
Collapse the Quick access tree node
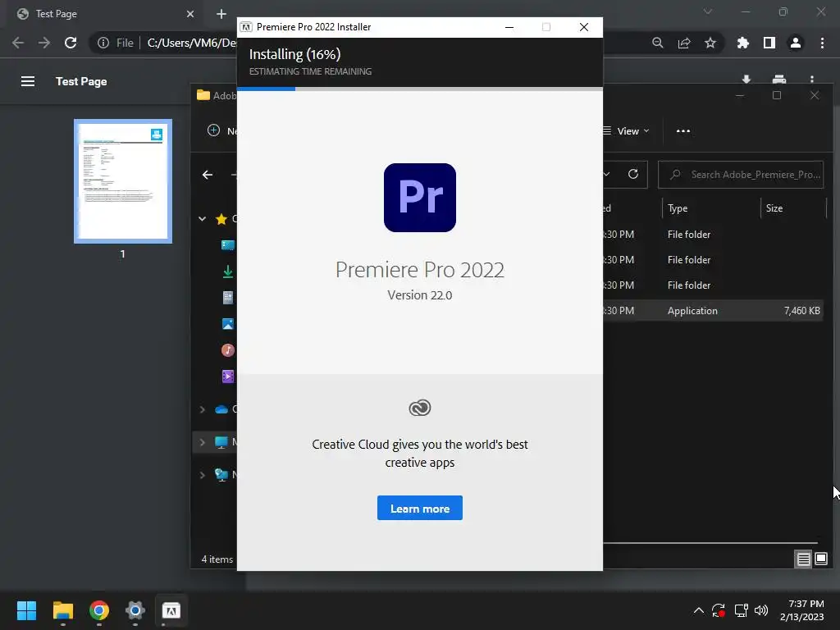[x=202, y=218]
